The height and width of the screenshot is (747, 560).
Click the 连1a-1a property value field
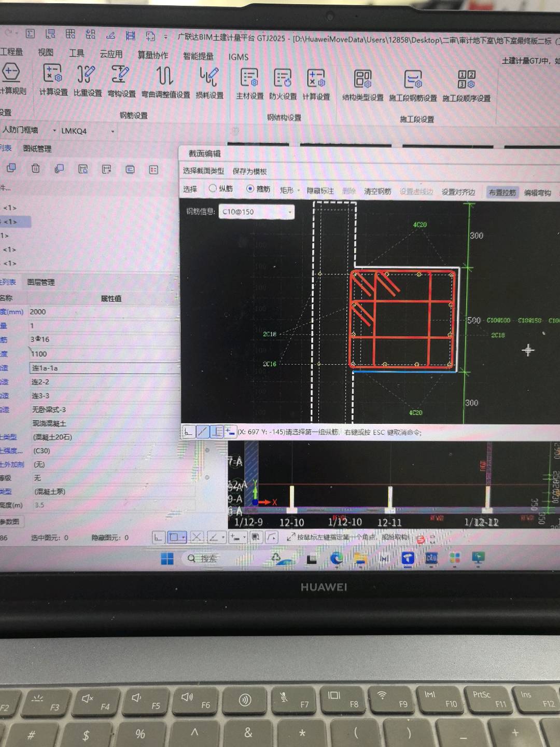[104, 368]
